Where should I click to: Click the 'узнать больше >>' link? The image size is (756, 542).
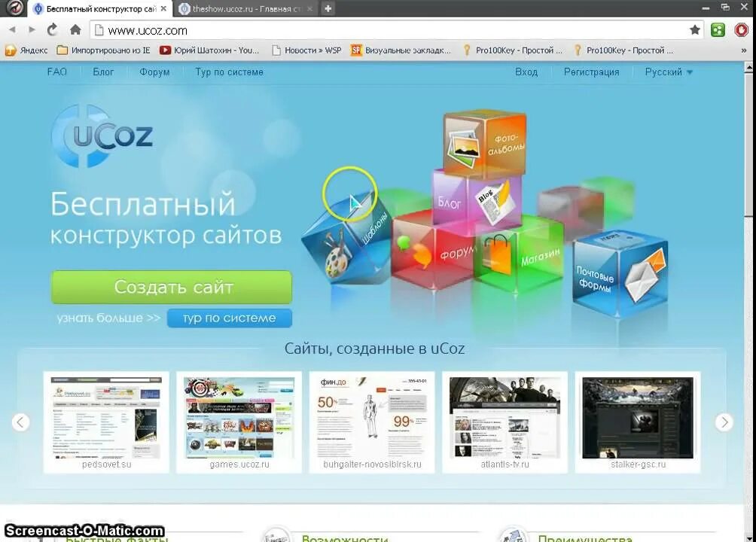[x=108, y=318]
